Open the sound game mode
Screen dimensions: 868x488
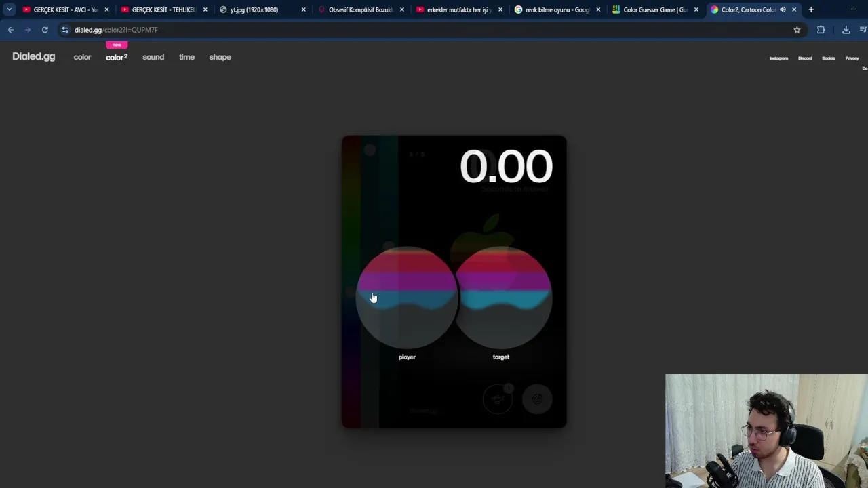pyautogui.click(x=153, y=57)
